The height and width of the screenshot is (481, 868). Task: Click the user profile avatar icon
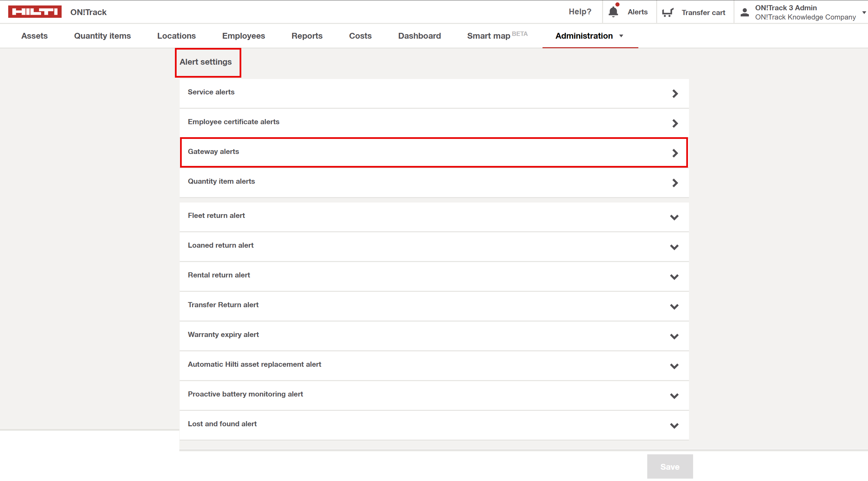click(x=744, y=12)
